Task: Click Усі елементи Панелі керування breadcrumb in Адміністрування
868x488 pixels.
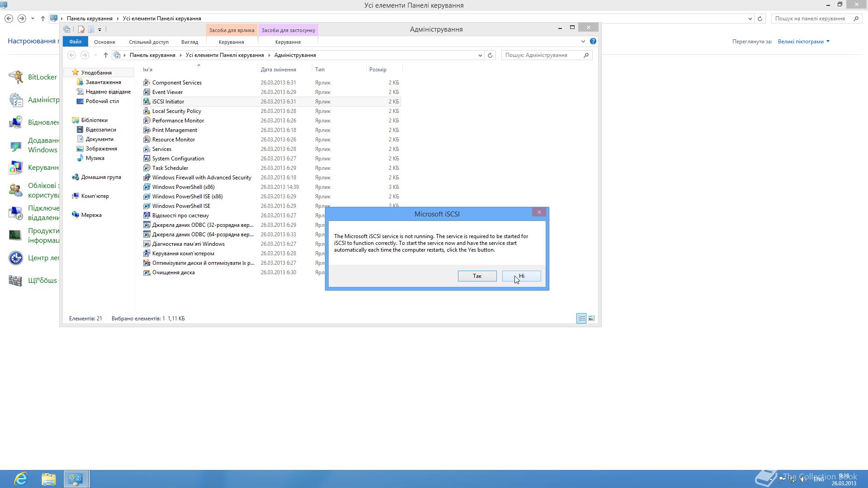Action: click(225, 55)
